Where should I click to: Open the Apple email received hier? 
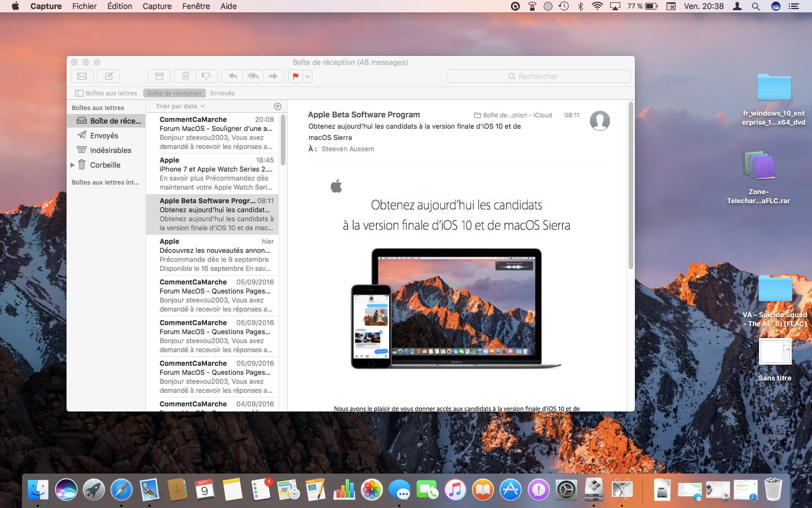tap(213, 255)
